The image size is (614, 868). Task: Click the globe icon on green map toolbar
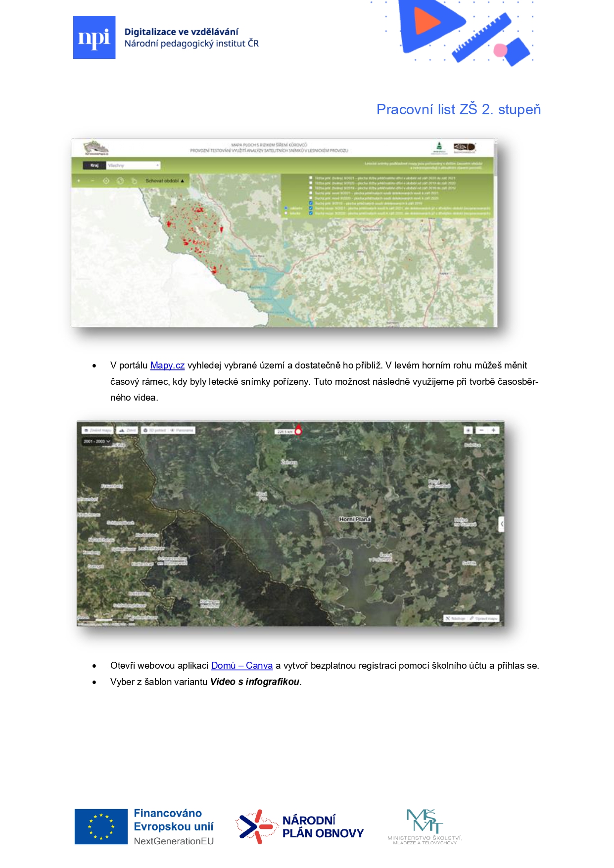pyautogui.click(x=120, y=181)
